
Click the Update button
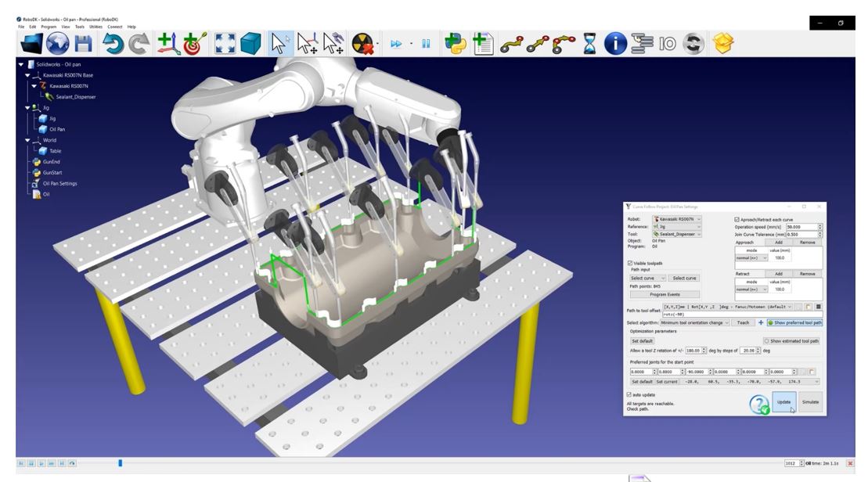[783, 402]
